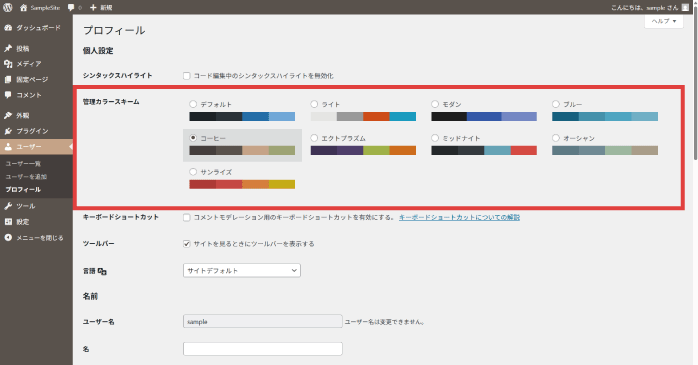Viewport: 698px width, 365px height.
Task: Select the オーシャン color scheme radio
Action: click(x=556, y=138)
